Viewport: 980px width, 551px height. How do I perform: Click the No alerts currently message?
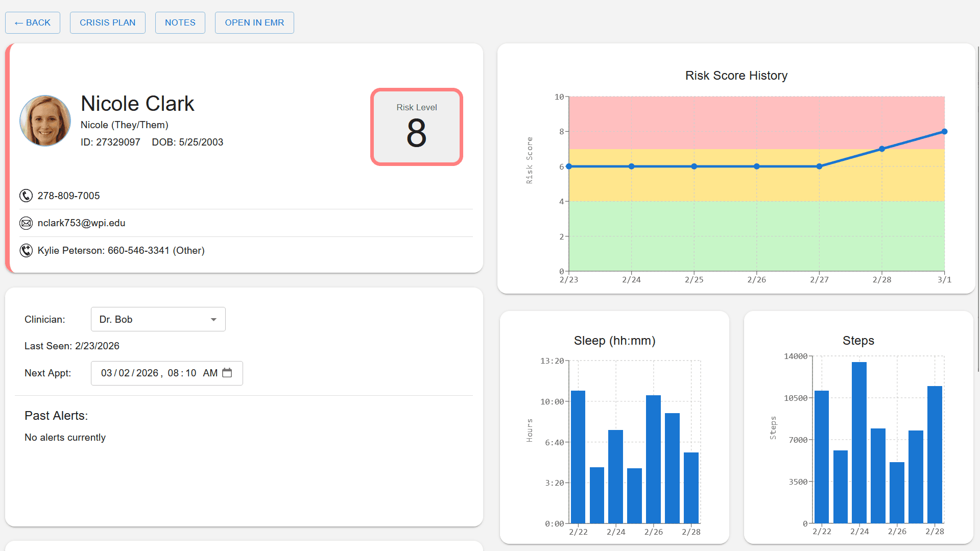[65, 438]
